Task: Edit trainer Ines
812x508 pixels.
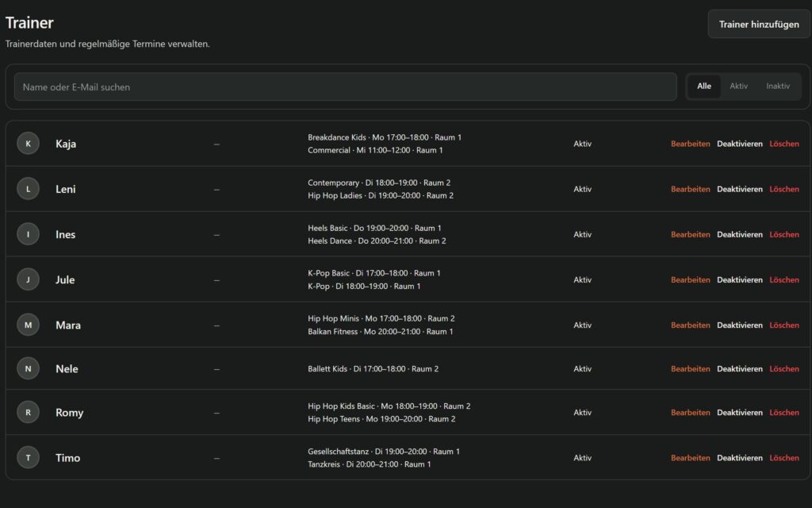Action: [x=691, y=234]
